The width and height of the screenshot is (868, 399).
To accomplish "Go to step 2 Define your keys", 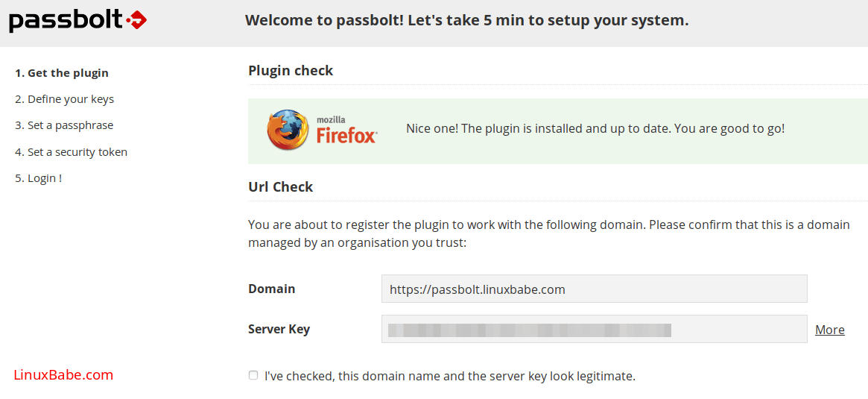I will coord(64,99).
